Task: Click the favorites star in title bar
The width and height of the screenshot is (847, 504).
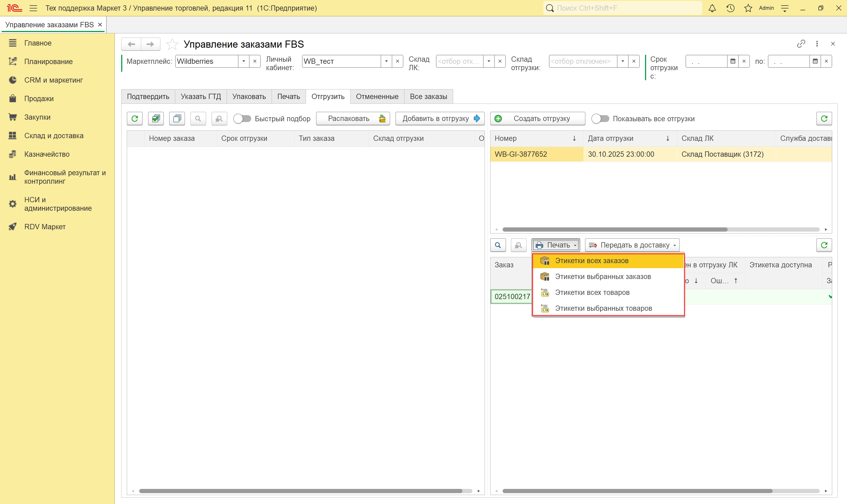Action: [x=748, y=8]
